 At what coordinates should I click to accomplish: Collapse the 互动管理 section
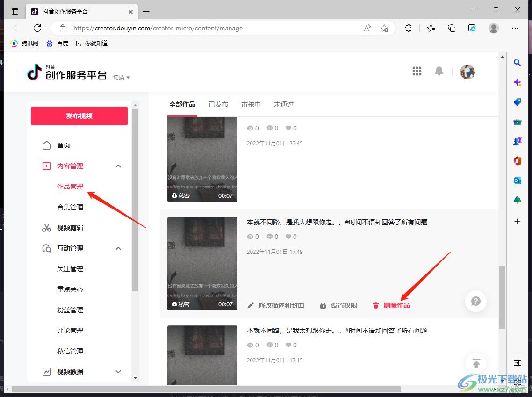[x=118, y=248]
